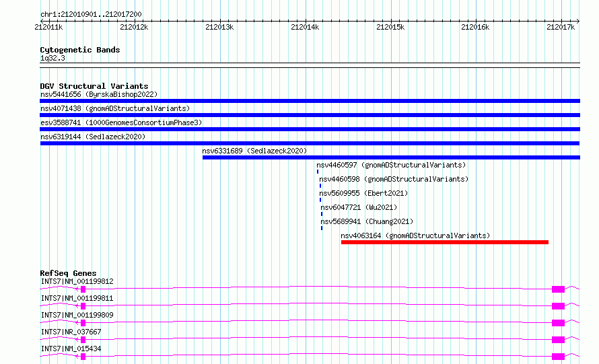Click the large right exon of NM_015434
This screenshot has width=599, height=364.
click(x=558, y=357)
